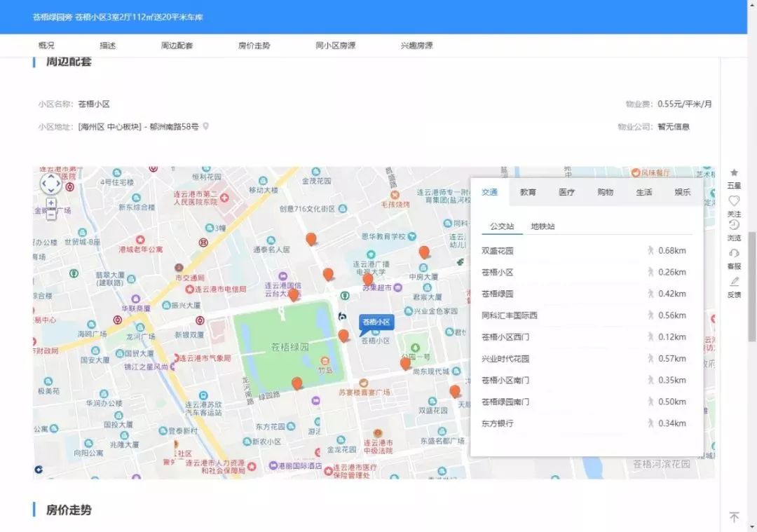Zoom out the map with minus button
Screen dimensions: 757x532
[x=51, y=214]
